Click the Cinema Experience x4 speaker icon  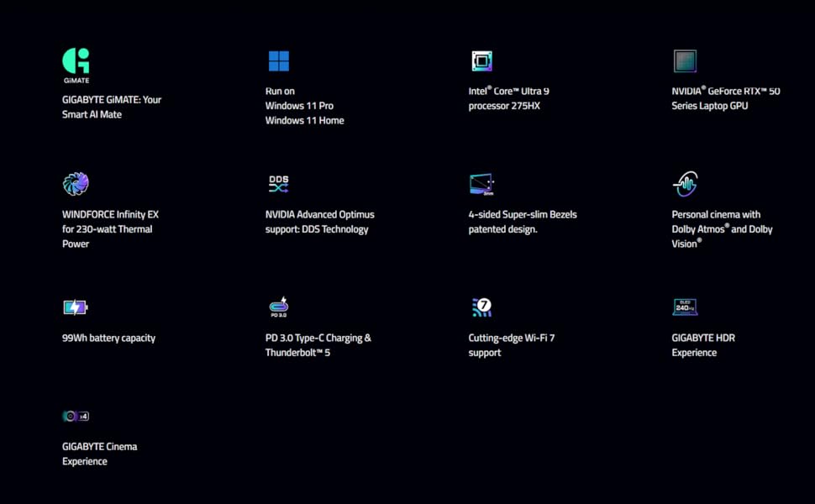[76, 416]
